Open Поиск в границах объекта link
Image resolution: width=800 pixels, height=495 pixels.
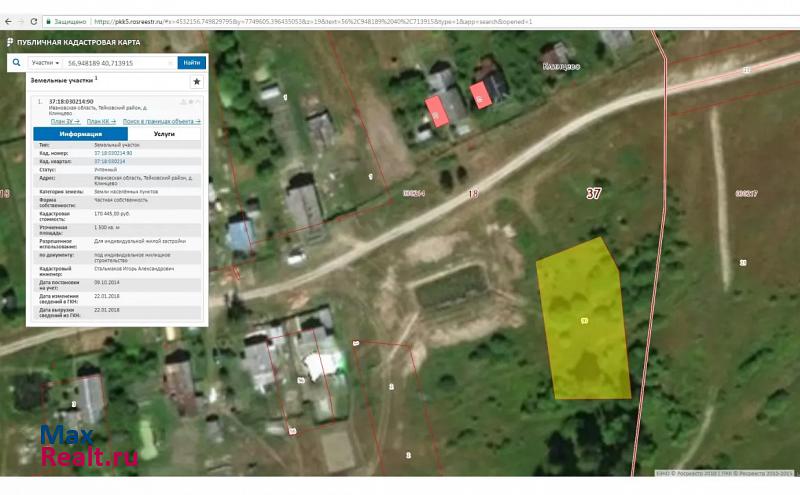pos(161,121)
